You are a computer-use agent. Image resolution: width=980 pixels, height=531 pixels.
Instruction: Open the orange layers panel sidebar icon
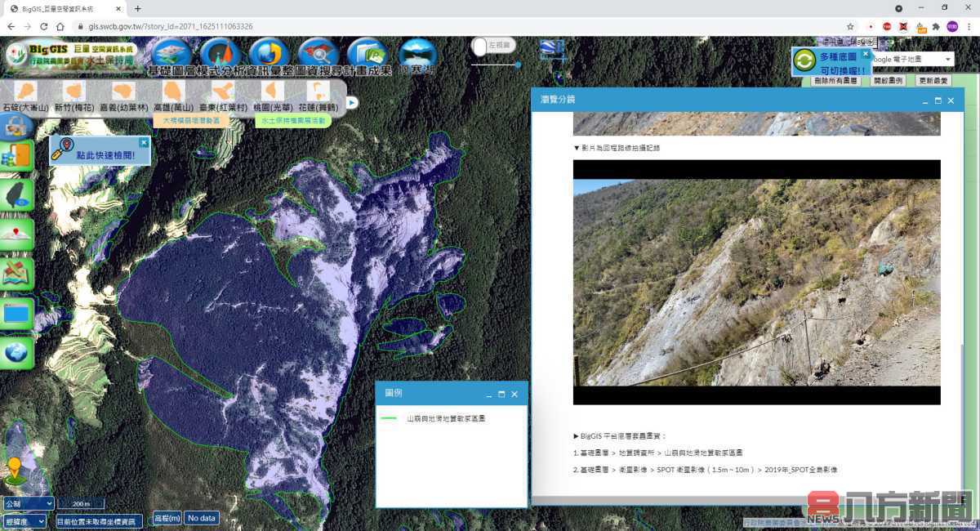click(x=17, y=155)
